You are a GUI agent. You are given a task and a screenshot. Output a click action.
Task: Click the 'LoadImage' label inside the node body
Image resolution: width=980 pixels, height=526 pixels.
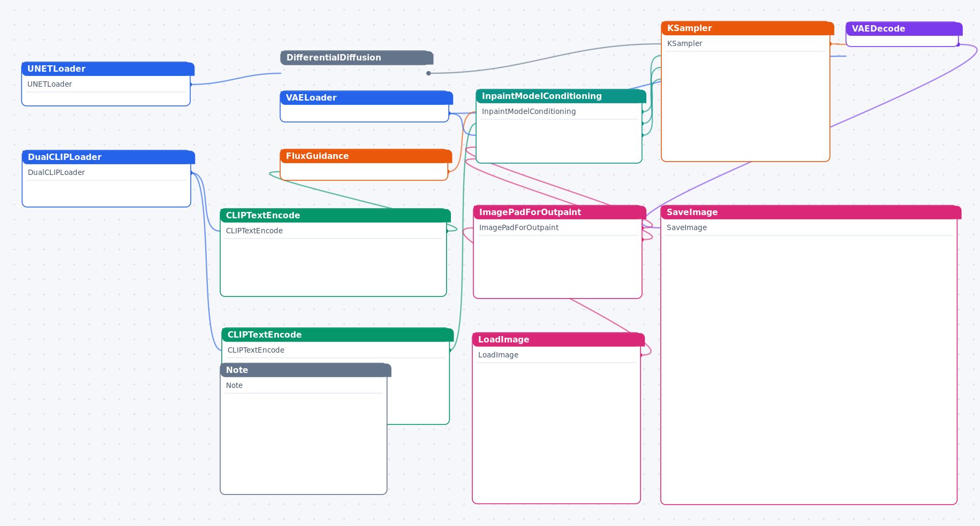point(499,355)
